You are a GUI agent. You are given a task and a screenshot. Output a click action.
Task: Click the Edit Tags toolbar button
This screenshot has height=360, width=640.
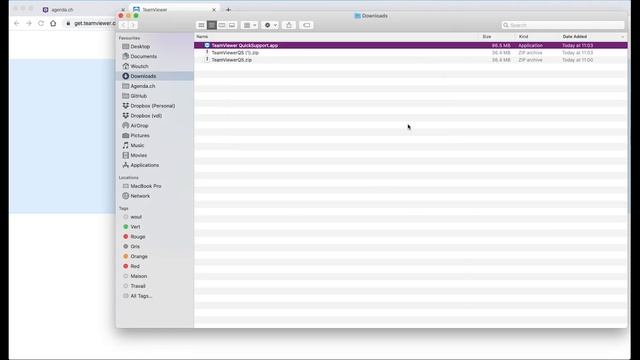pos(307,25)
